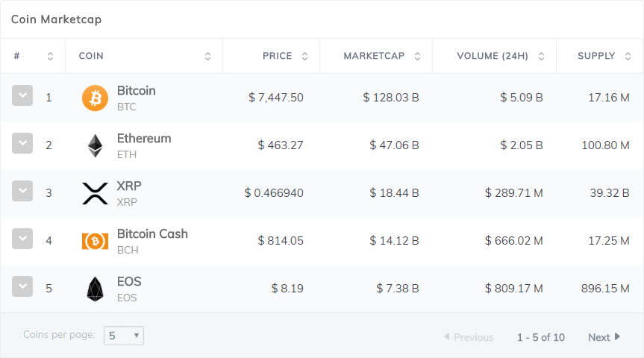Image resolution: width=644 pixels, height=358 pixels.
Task: Click the orange Bitcoin logo icon
Action: tap(95, 98)
